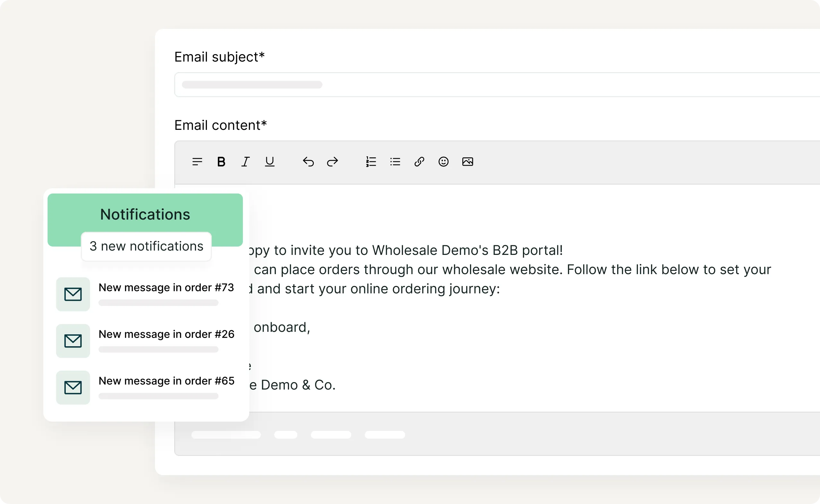The image size is (820, 504).
Task: Click the text alignment icon in editor toolbar
Action: point(197,162)
